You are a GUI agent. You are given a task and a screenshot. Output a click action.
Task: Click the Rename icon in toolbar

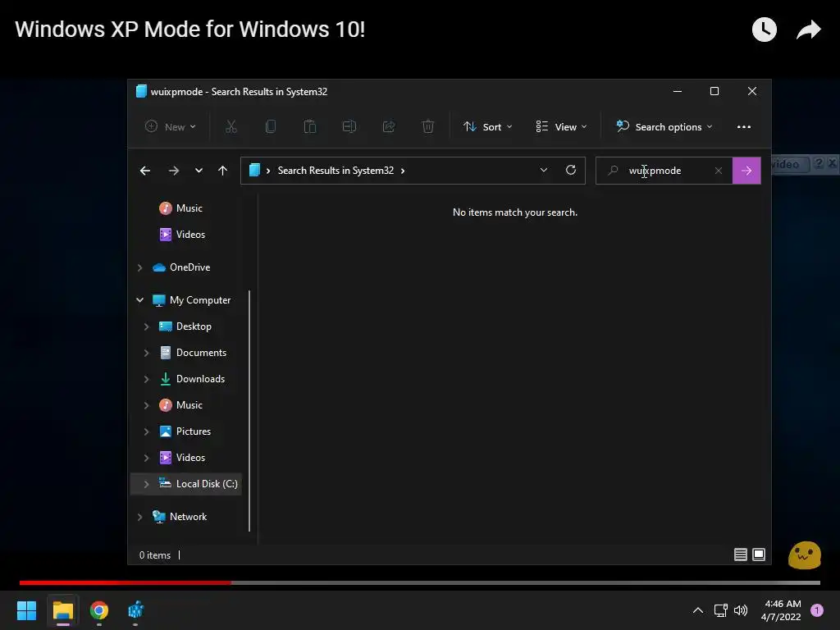(349, 127)
